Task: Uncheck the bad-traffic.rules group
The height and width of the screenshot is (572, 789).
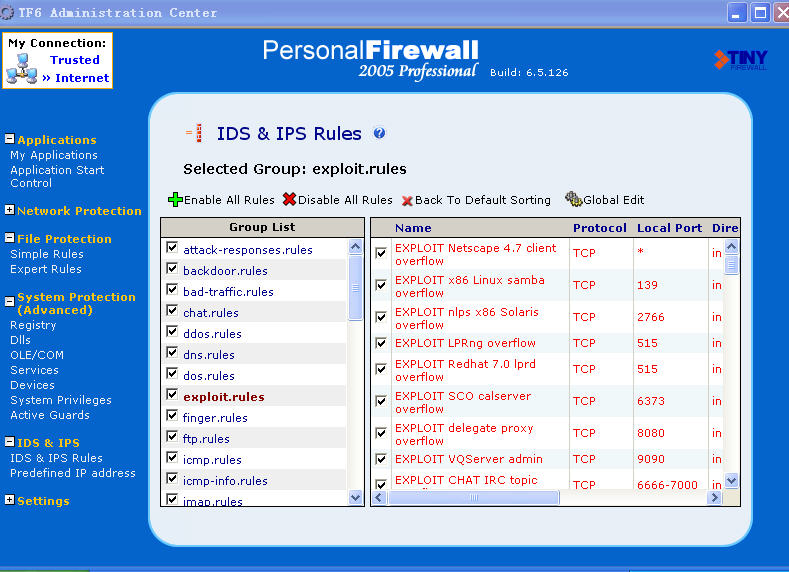Action: (x=172, y=290)
